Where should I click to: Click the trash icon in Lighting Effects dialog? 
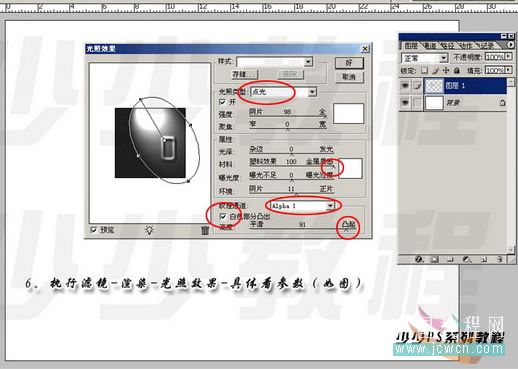pyautogui.click(x=205, y=230)
